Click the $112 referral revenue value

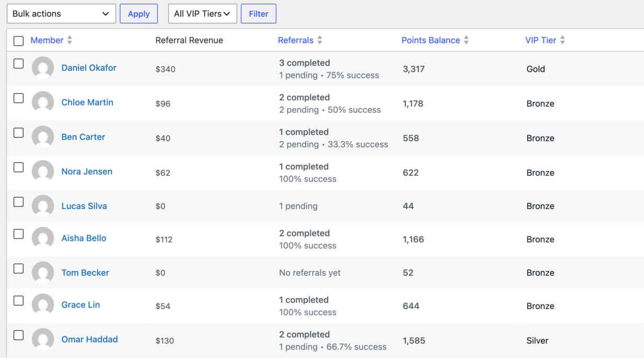click(x=164, y=239)
